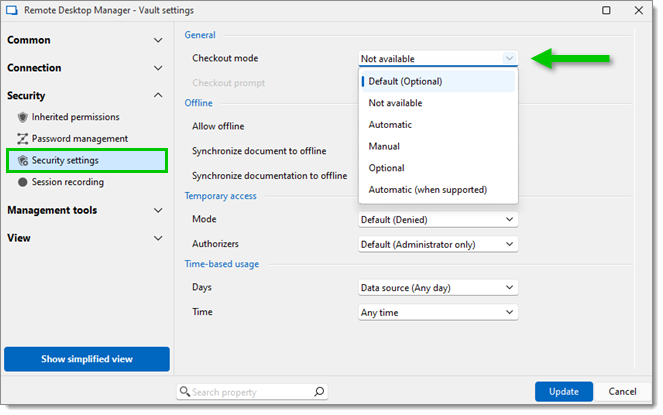Focus the Search property field
Screen dimensions: 663x415
click(252, 392)
